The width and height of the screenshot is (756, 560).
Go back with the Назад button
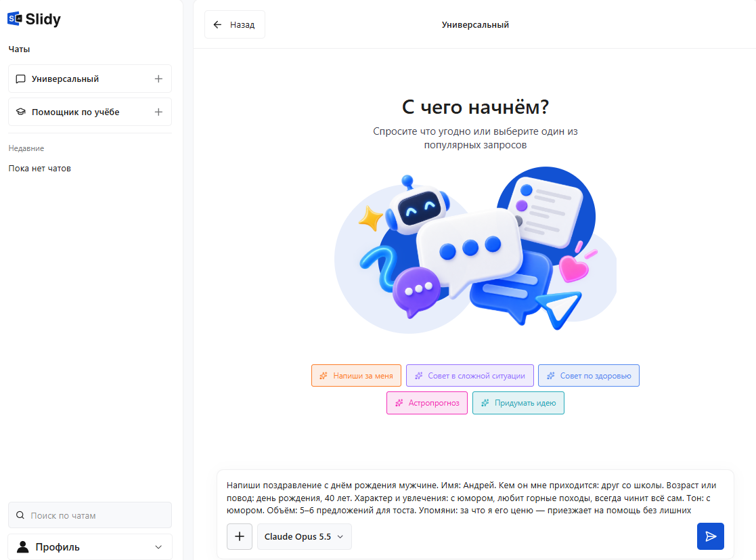click(x=235, y=24)
